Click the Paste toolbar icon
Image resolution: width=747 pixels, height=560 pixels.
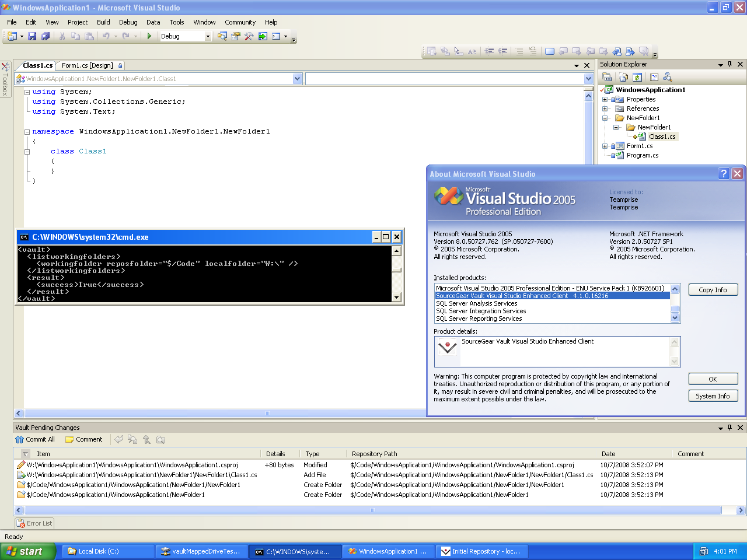[89, 36]
